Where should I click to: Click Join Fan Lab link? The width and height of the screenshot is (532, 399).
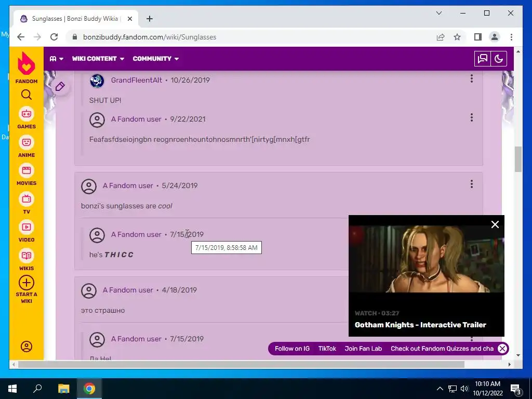[x=363, y=349]
